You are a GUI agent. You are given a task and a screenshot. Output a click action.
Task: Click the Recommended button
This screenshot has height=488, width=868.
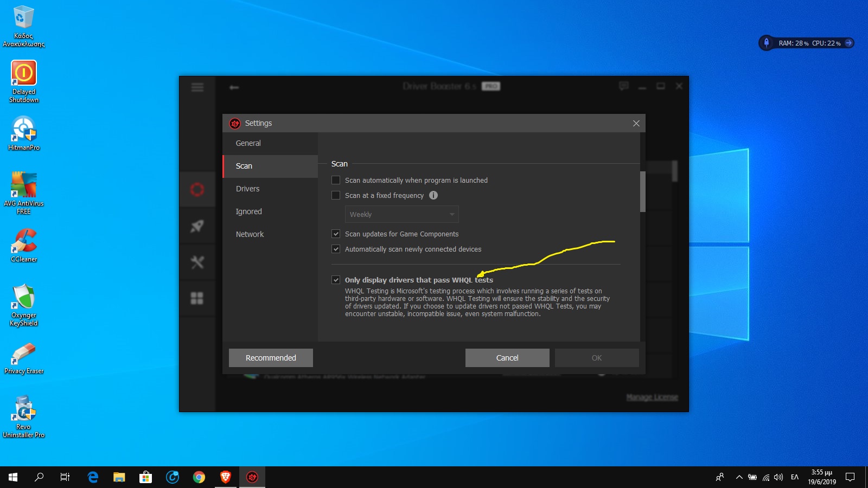(271, 358)
